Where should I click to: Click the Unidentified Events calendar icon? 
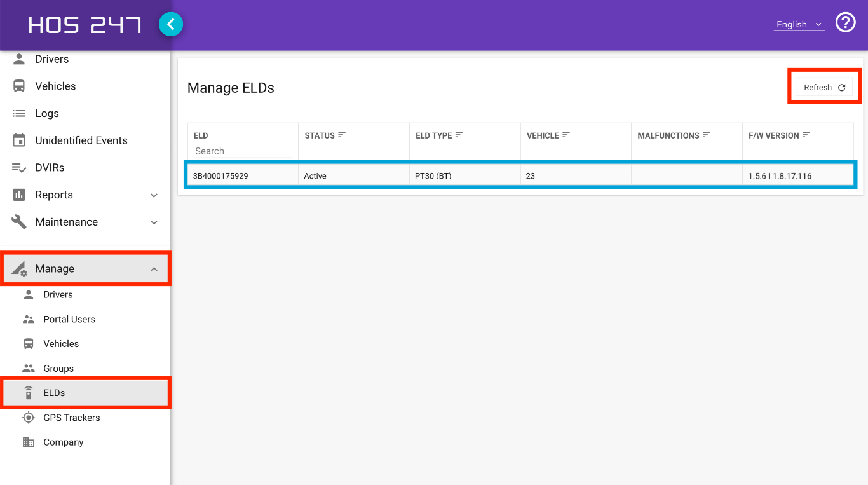point(19,140)
